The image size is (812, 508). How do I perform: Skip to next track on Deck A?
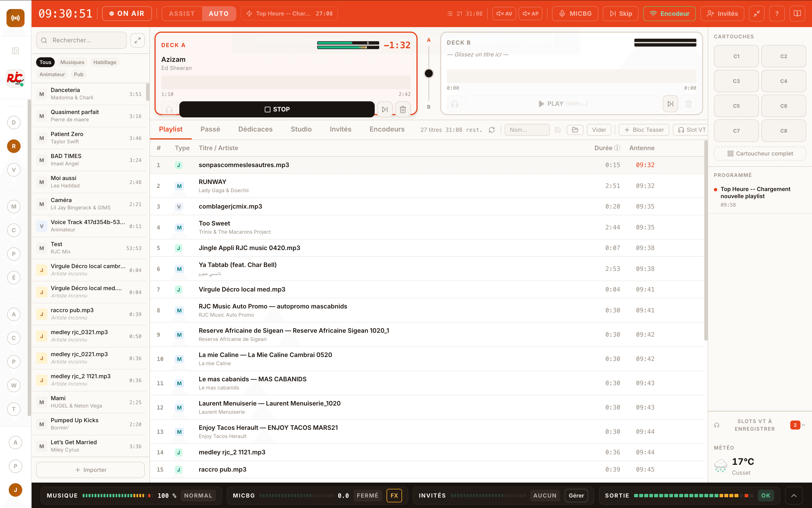385,110
